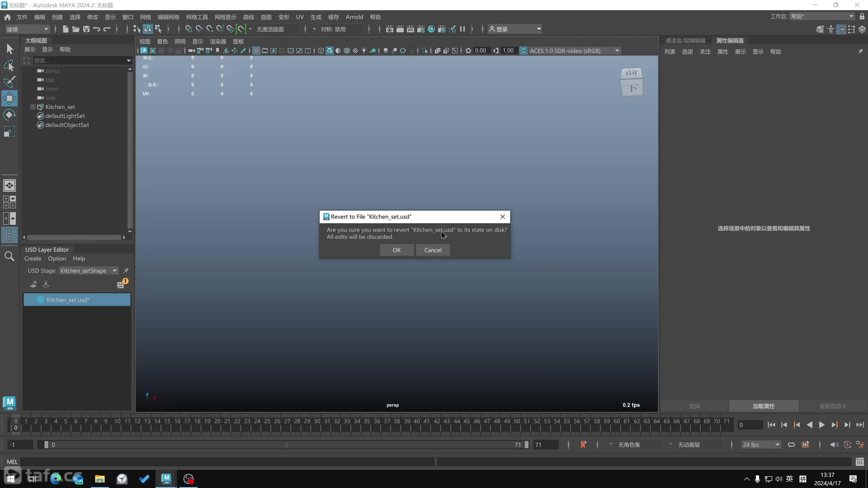This screenshot has width=868, height=488.
Task: Click the play forward button
Action: click(x=822, y=425)
